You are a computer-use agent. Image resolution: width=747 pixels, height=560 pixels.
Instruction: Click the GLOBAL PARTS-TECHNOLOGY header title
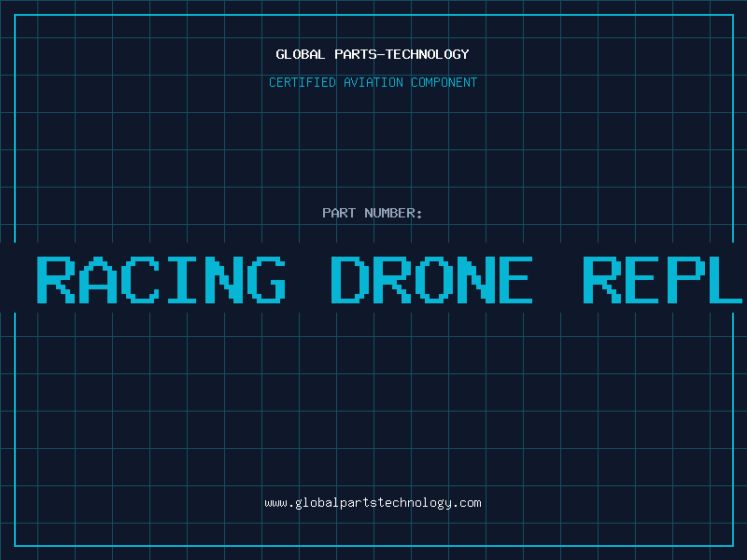(x=373, y=54)
